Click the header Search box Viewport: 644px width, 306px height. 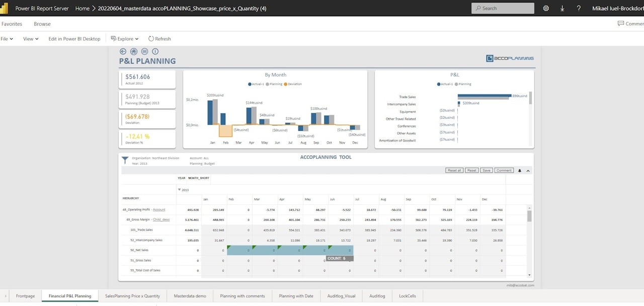tap(503, 8)
